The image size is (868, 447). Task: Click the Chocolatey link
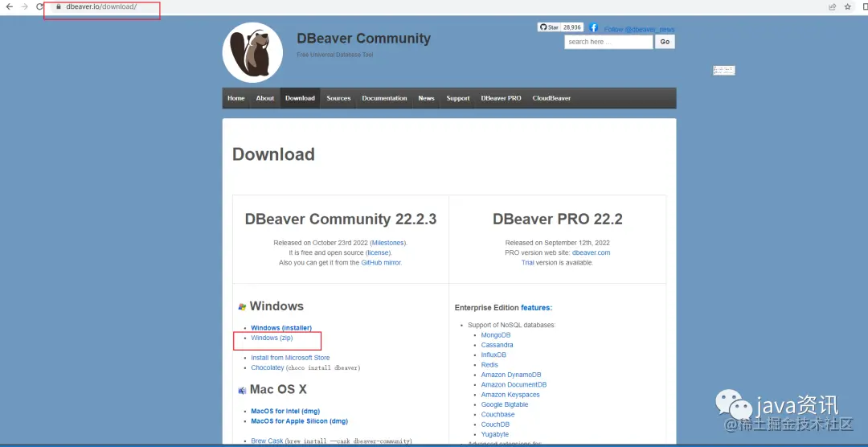tap(268, 367)
